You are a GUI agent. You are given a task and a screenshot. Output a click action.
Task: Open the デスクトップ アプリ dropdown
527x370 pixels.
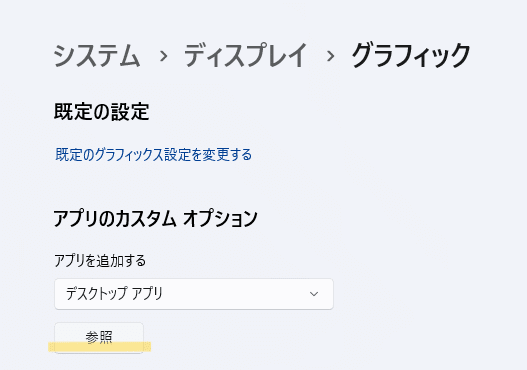(x=194, y=294)
